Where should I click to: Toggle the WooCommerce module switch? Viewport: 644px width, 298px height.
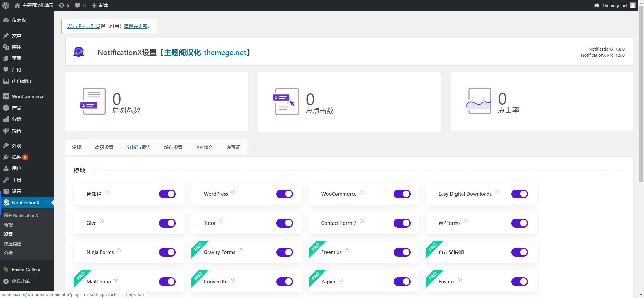pos(402,194)
